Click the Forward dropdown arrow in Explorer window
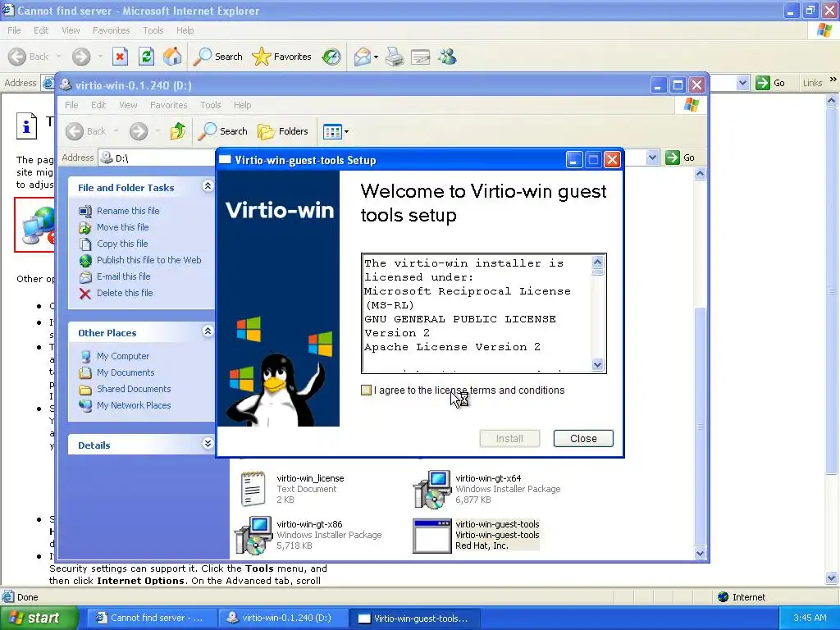The image size is (840, 630). 158,131
